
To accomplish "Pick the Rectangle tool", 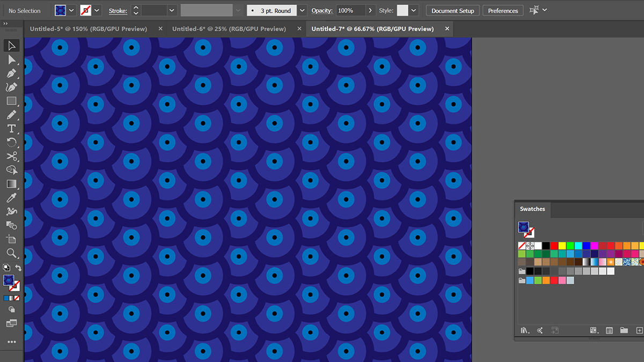I will click(x=11, y=101).
